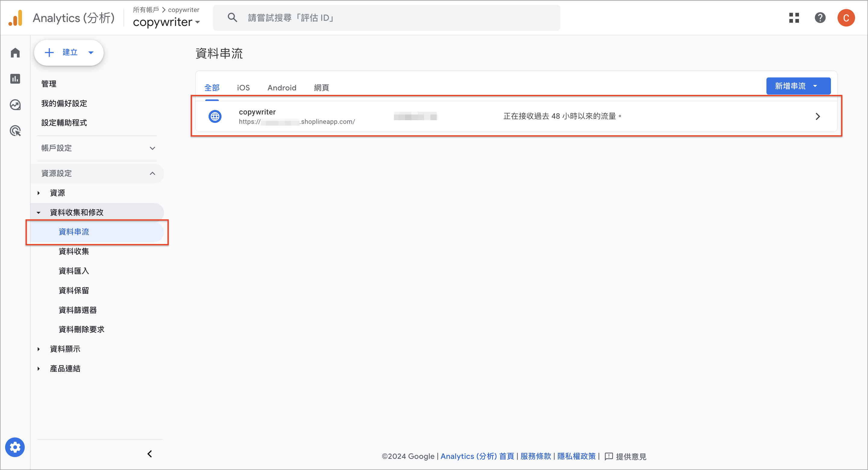Open the Advertising cursor-target icon

click(15, 131)
